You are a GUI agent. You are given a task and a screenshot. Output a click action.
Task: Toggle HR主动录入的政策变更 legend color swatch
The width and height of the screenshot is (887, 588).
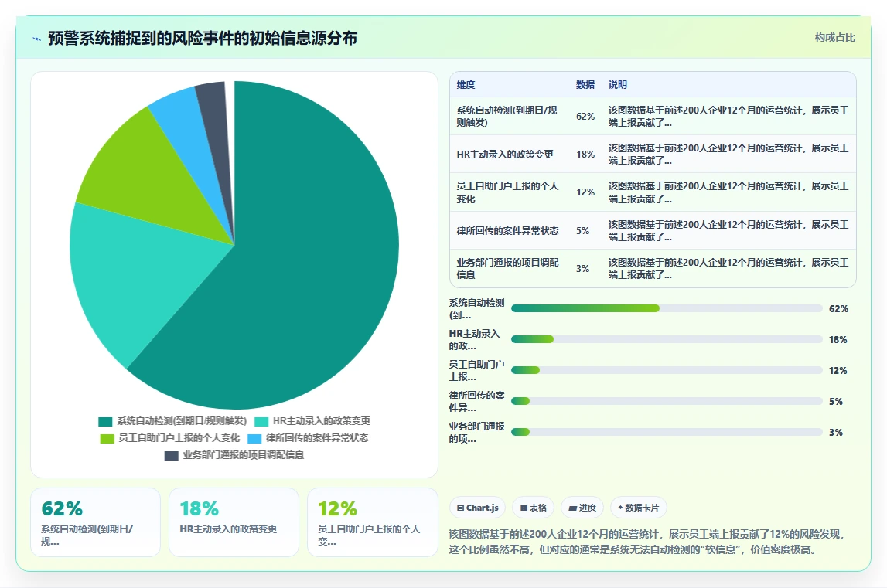pos(261,421)
